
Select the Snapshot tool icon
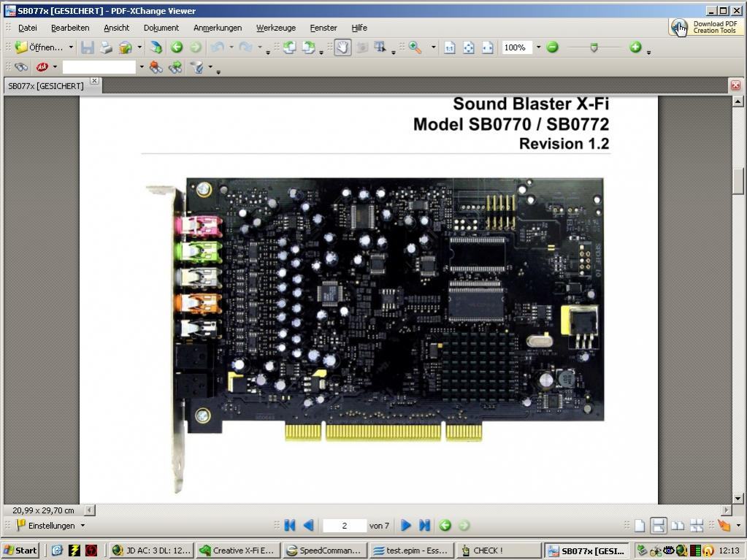[x=362, y=47]
